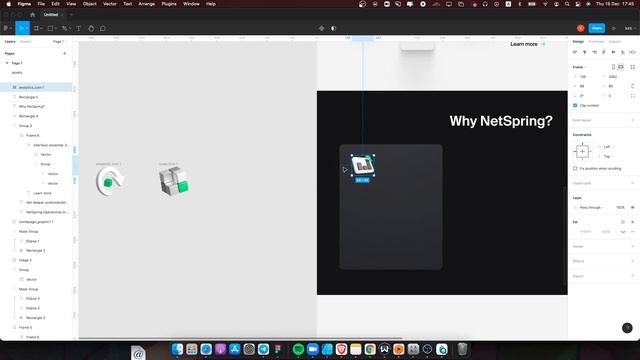The width and height of the screenshot is (640, 360).
Task: Click the user avatar in toolbar
Action: (x=580, y=28)
